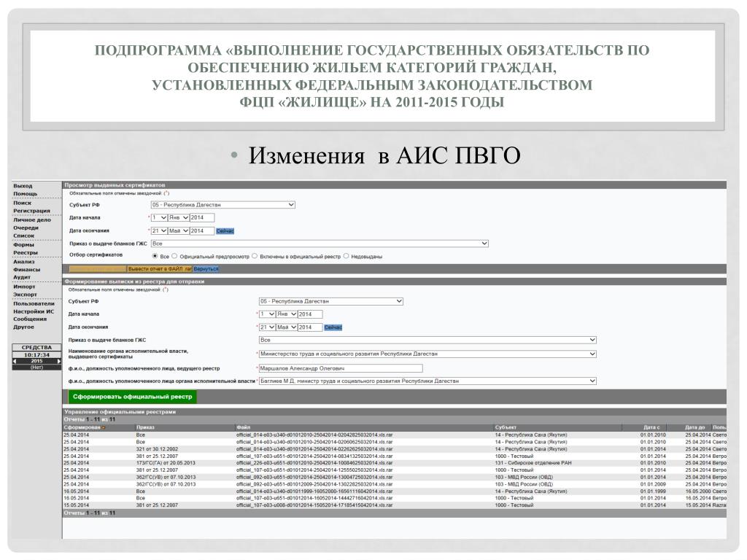The height and width of the screenshot is (560, 747).
Task: Open Личное дело menu item
Action: click(x=32, y=220)
